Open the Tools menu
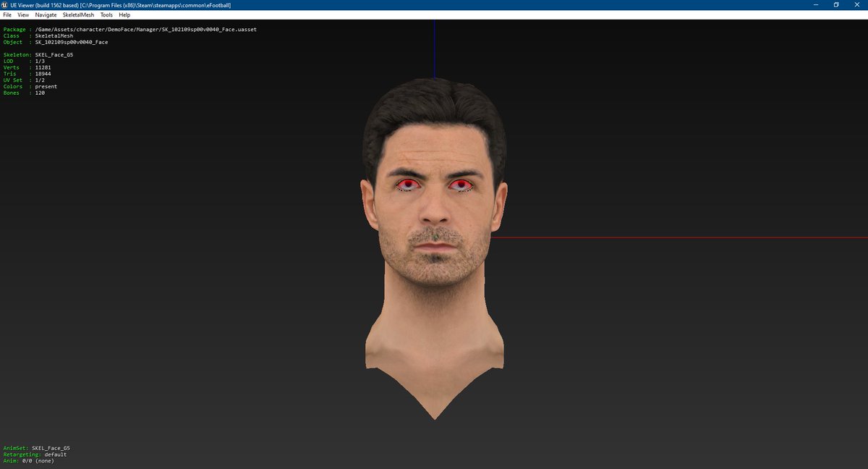Screen dimensions: 868x469 (106, 14)
